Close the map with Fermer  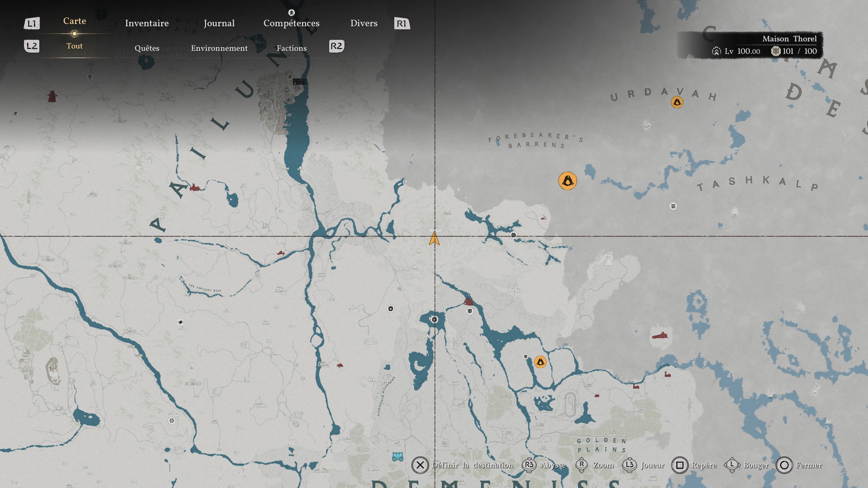(x=809, y=465)
